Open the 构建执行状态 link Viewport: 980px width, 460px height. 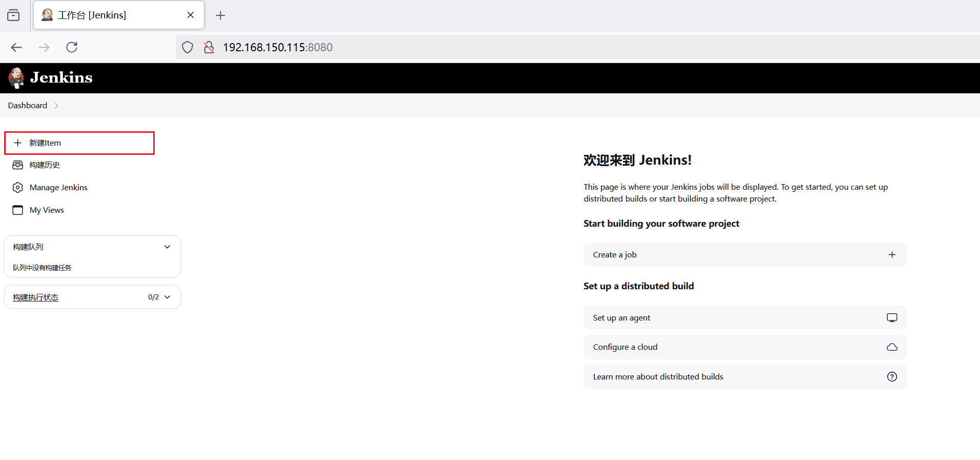click(36, 297)
